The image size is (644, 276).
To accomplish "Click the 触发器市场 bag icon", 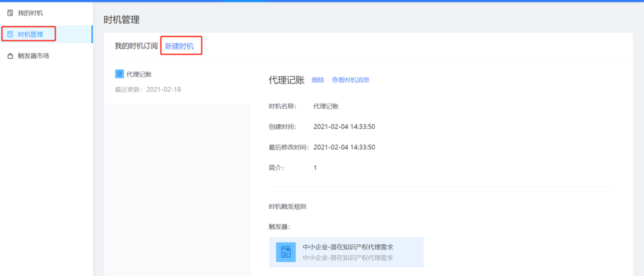I will [10, 55].
